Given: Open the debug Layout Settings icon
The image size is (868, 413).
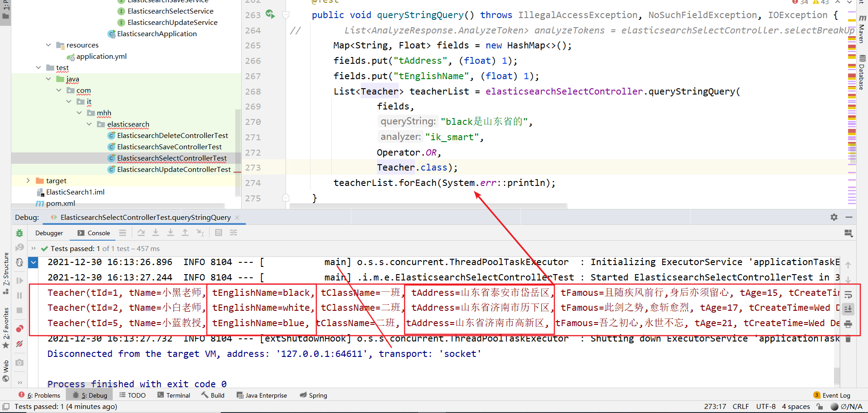Looking at the screenshot, I should [849, 233].
